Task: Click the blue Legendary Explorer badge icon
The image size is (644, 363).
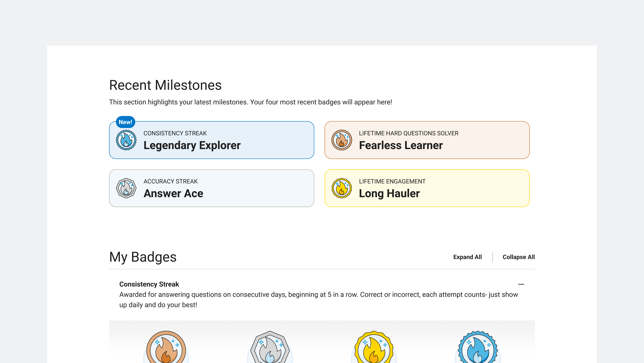Action: [x=126, y=140]
